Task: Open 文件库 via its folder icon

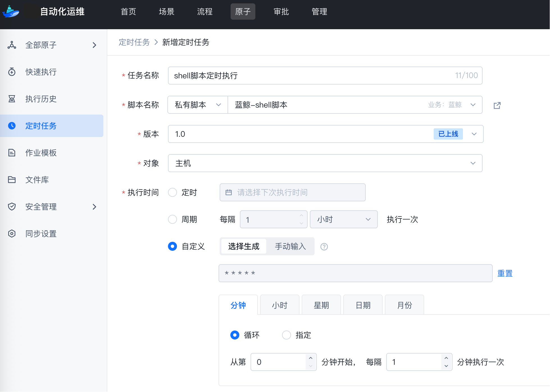Action: 12,180
